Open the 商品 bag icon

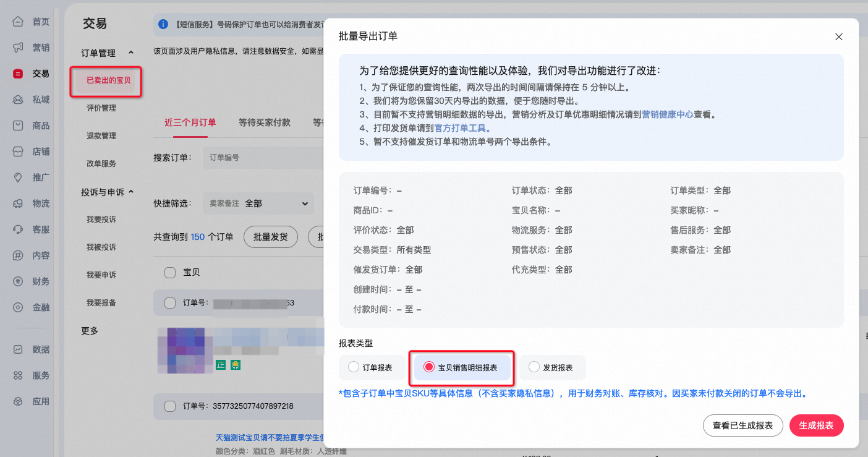coord(19,126)
